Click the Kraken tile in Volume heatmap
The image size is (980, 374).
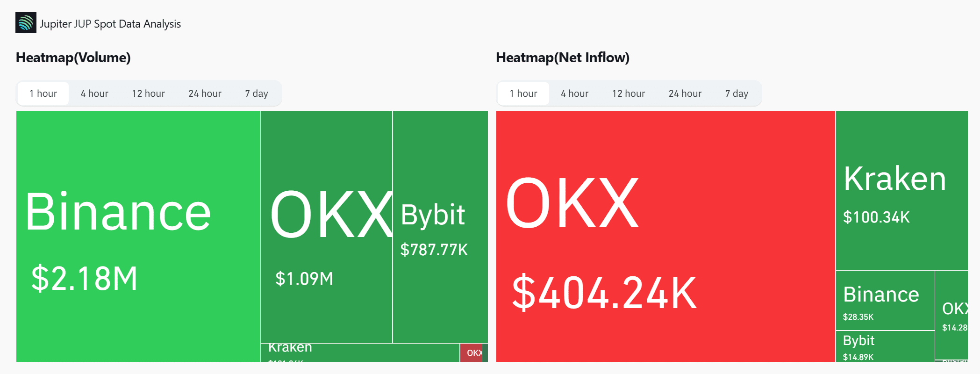pos(360,353)
